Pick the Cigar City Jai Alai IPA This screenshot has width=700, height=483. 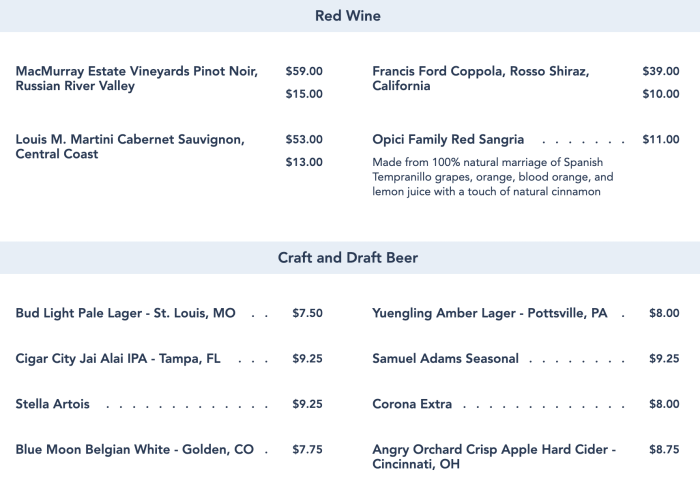[118, 358]
